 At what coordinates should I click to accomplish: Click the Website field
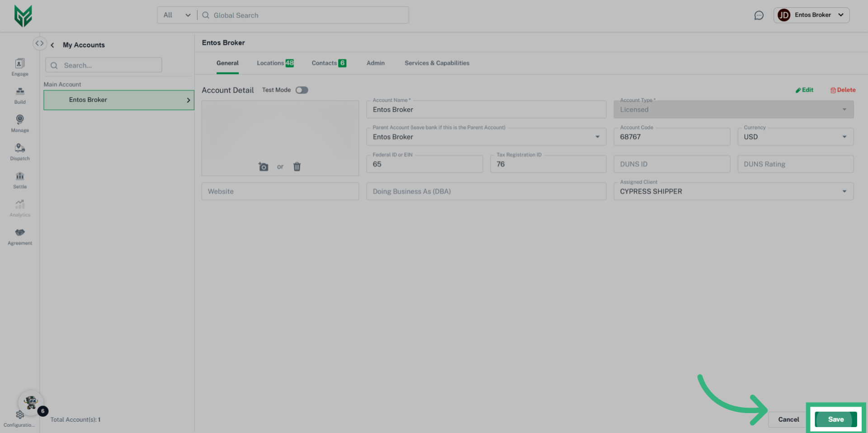280,191
